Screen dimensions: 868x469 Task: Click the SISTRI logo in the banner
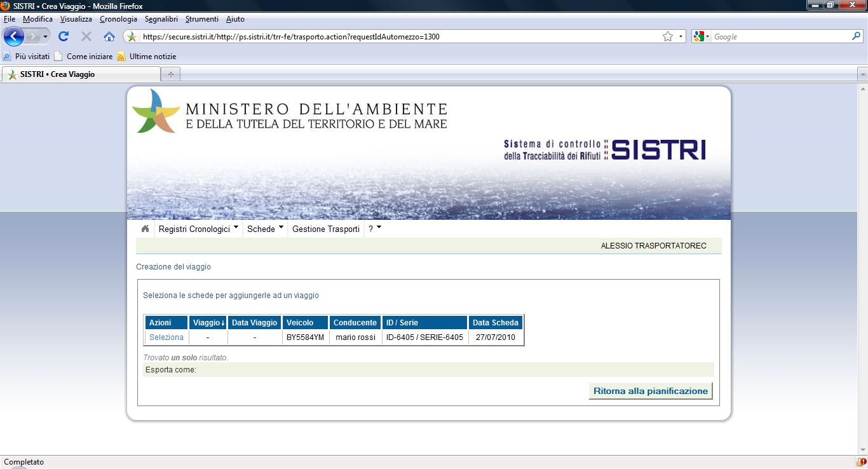pos(658,150)
